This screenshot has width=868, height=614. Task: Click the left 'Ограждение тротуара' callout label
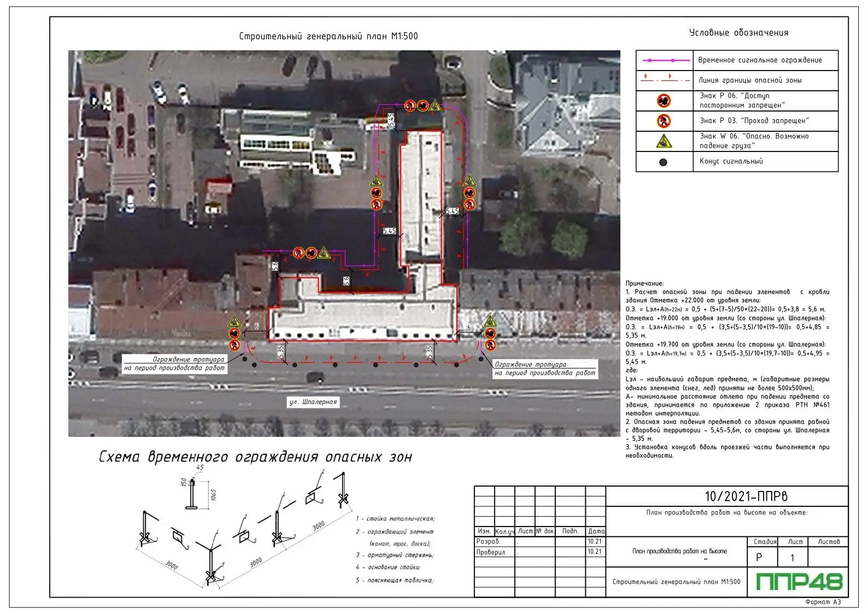[x=175, y=364]
